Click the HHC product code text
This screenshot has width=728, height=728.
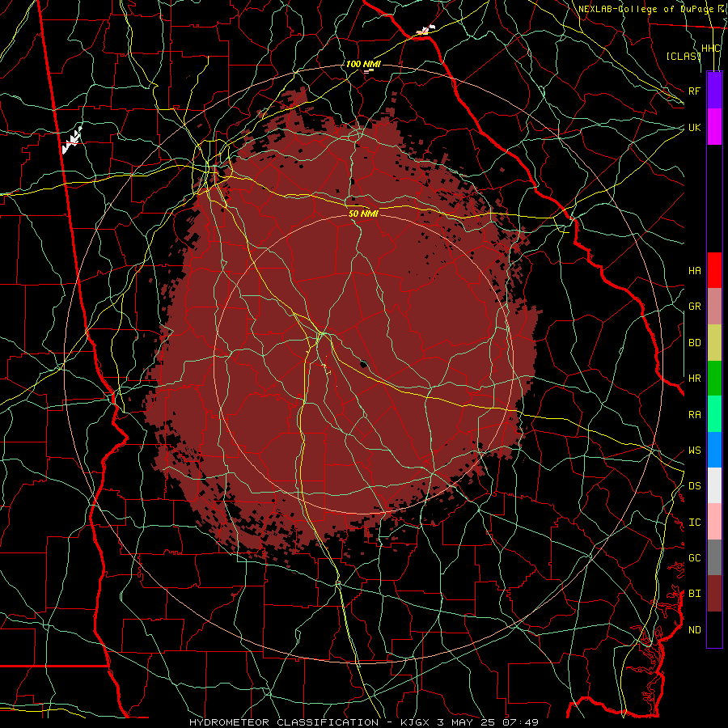pyautogui.click(x=711, y=49)
